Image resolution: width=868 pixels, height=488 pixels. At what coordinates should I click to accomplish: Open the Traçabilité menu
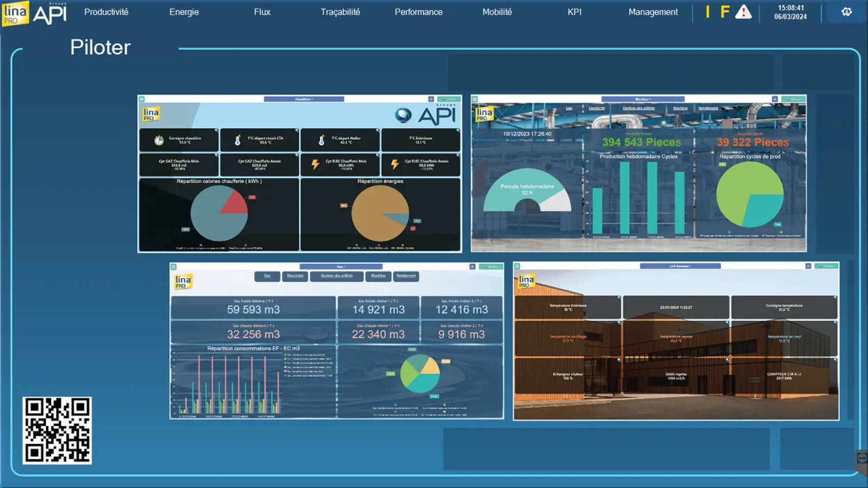(x=340, y=12)
